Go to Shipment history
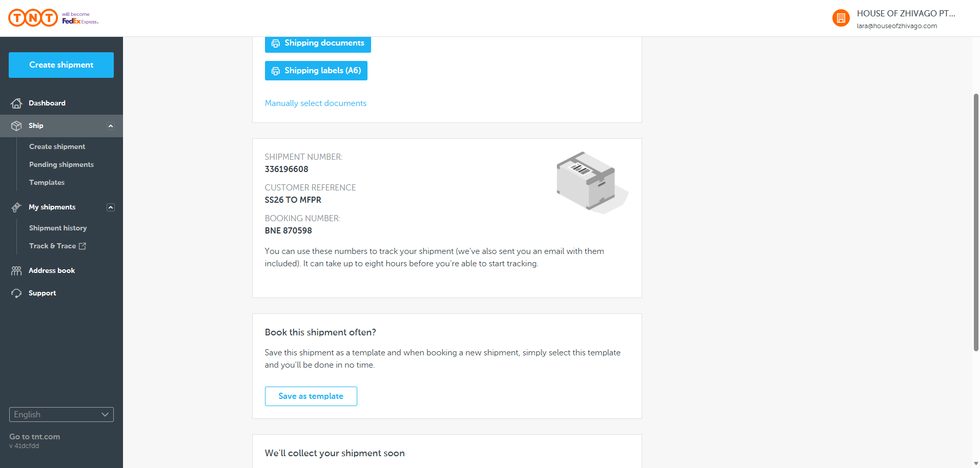This screenshot has width=980, height=468. [x=58, y=228]
